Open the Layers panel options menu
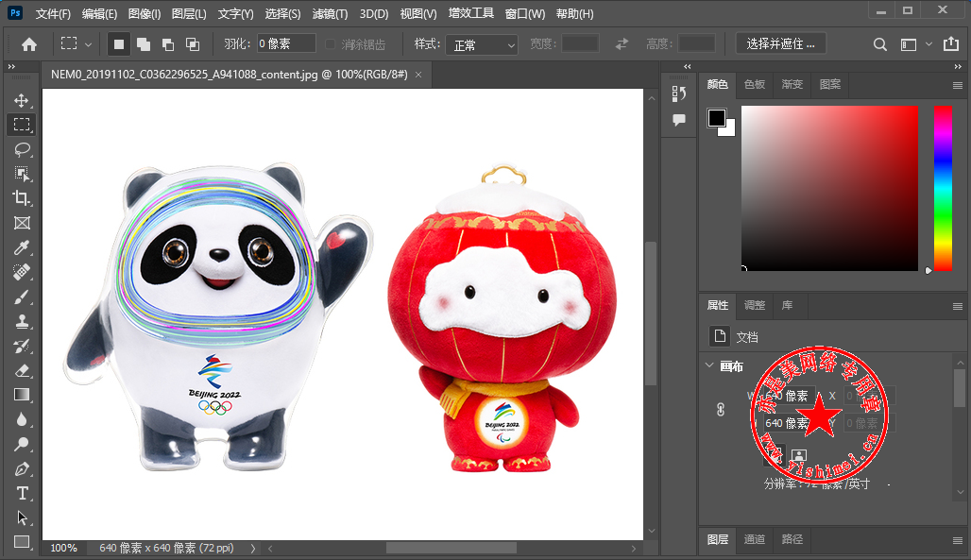 coord(958,540)
